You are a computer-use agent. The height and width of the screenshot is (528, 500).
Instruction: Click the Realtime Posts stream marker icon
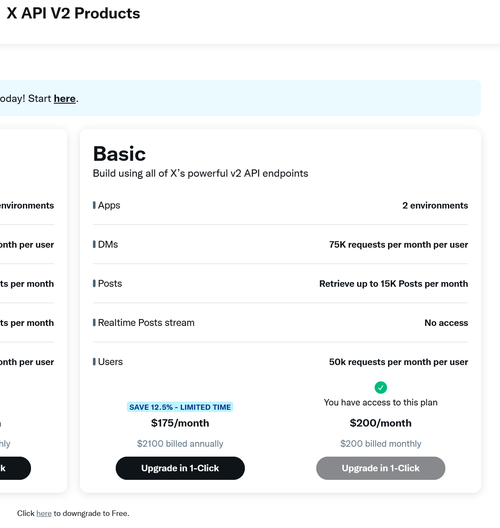[x=94, y=322]
